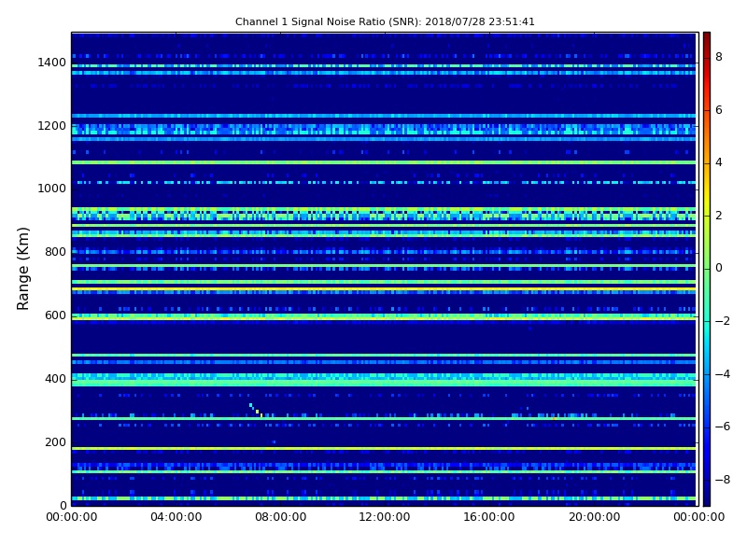Click the 1200 range tick label
The image size is (747, 560).
point(52,126)
